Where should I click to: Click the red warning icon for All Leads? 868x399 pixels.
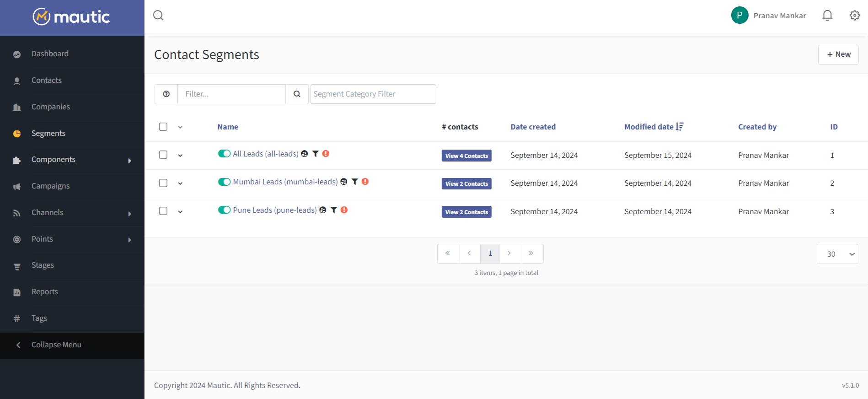pos(326,154)
